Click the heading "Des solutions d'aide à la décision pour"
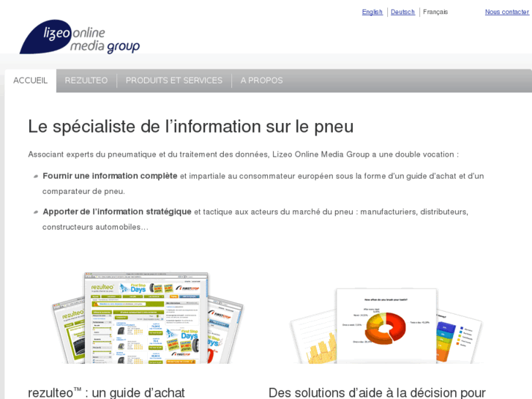 377,392
